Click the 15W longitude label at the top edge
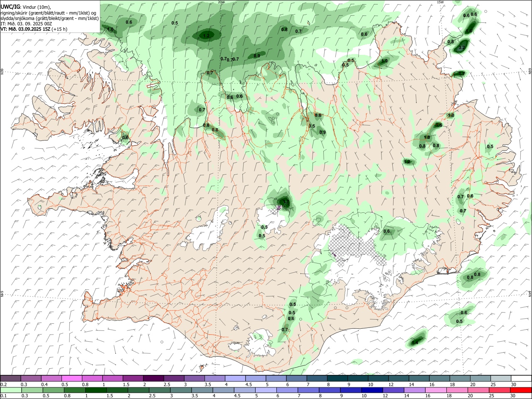This screenshot has height=399, width=532. click(440, 2)
